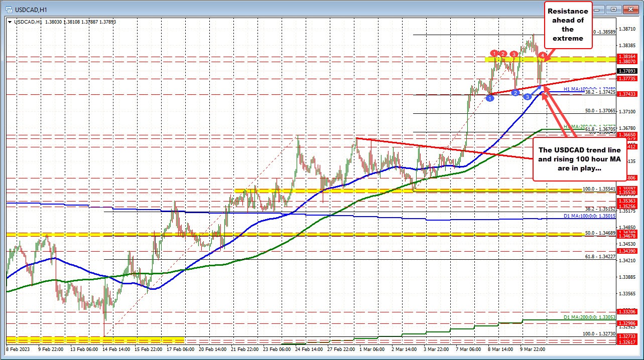This screenshot has height=360, width=644.
Task: Click red numbered marker 3 near the highs
Action: (x=513, y=54)
